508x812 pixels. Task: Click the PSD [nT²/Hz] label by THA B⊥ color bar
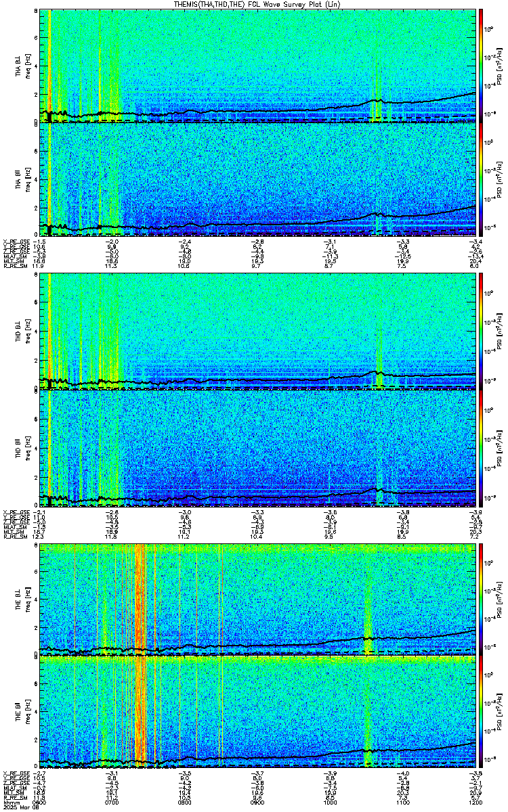(x=499, y=65)
